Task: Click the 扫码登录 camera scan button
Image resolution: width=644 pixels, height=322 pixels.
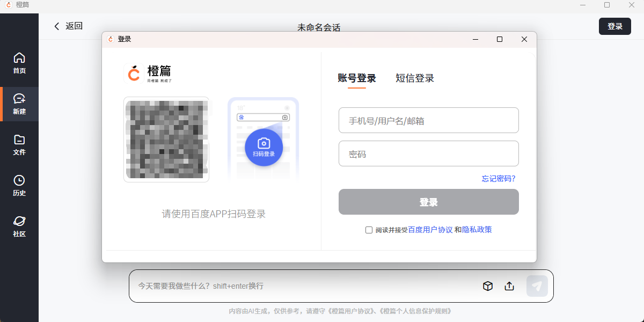Action: click(x=264, y=147)
